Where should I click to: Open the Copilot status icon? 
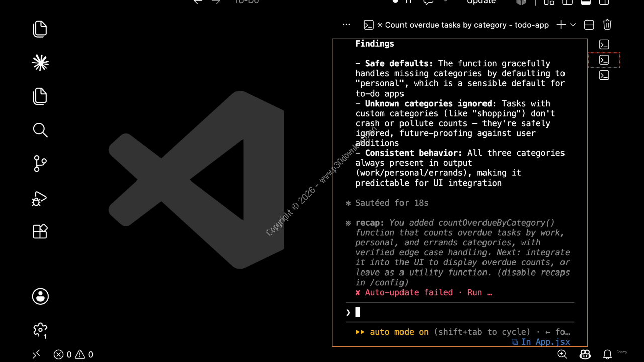click(585, 354)
